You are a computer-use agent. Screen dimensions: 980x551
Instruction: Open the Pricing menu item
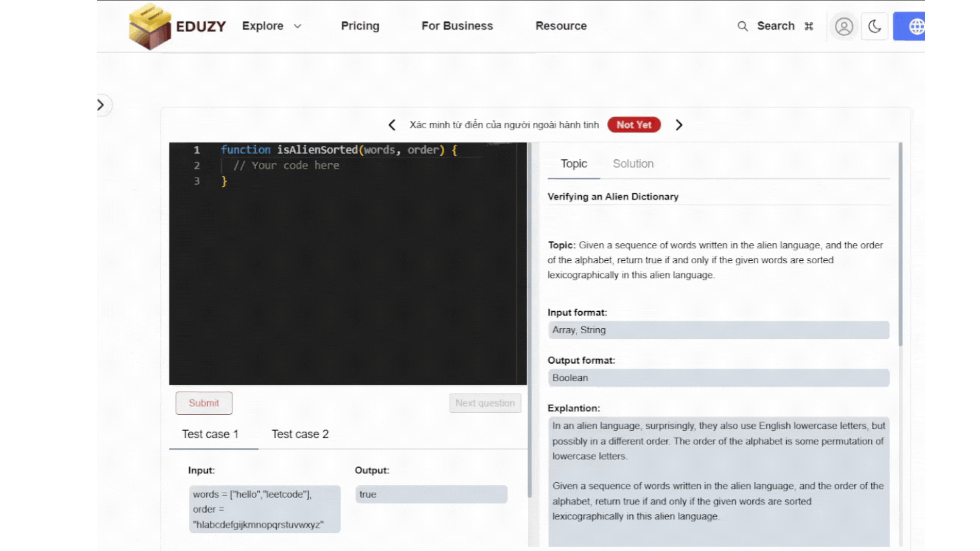point(360,26)
